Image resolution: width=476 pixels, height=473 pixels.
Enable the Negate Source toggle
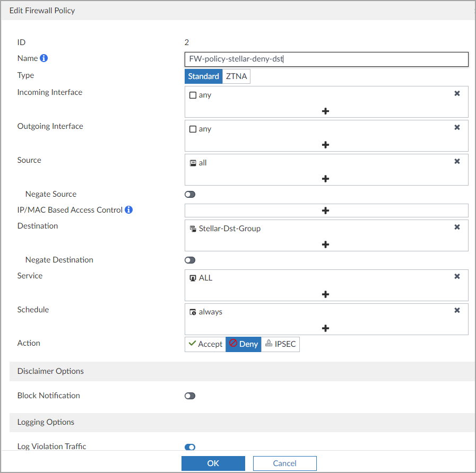tap(190, 195)
